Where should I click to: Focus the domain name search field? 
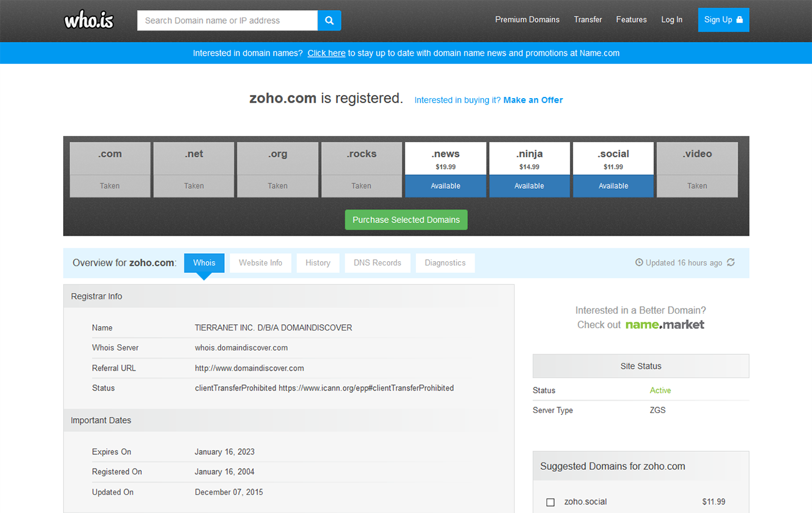[x=227, y=20]
